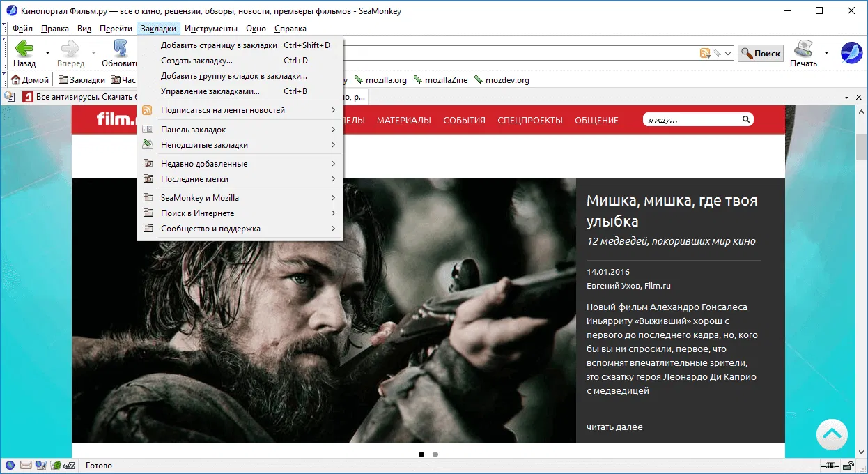Open the Закладки folder on bookmarks toolbar
868x474 pixels.
(x=82, y=80)
